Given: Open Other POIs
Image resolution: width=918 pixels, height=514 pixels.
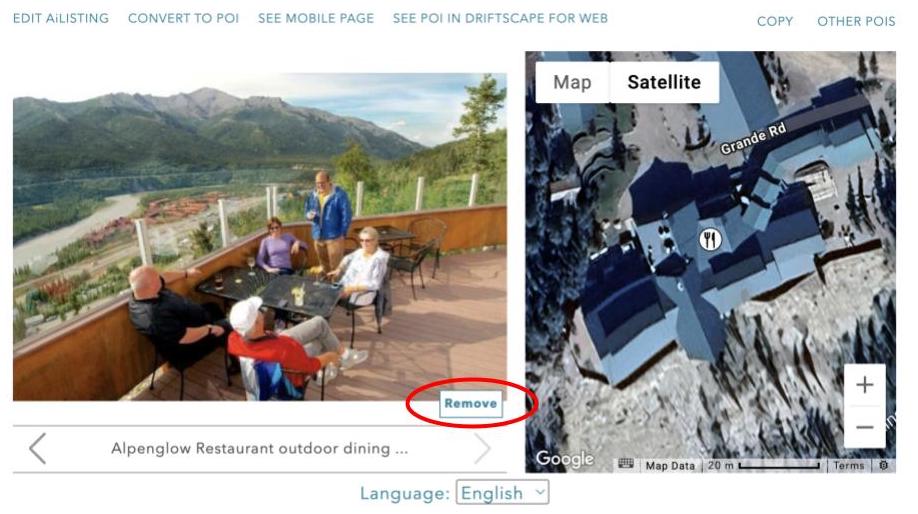Looking at the screenshot, I should coord(856,21).
